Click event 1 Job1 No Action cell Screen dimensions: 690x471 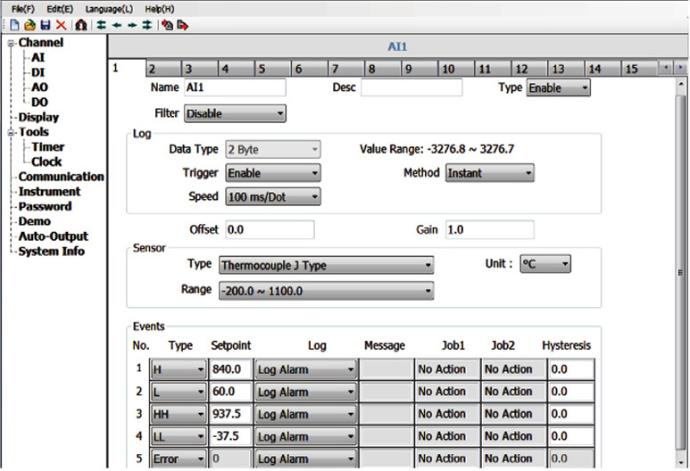pos(448,369)
